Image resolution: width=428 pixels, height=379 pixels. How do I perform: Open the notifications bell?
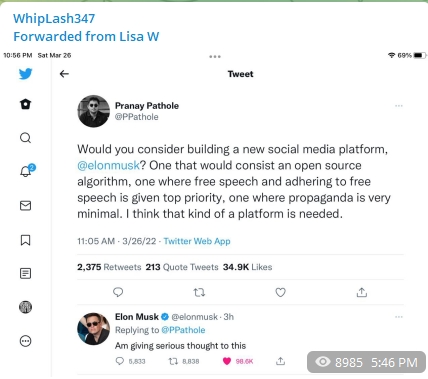click(x=27, y=171)
